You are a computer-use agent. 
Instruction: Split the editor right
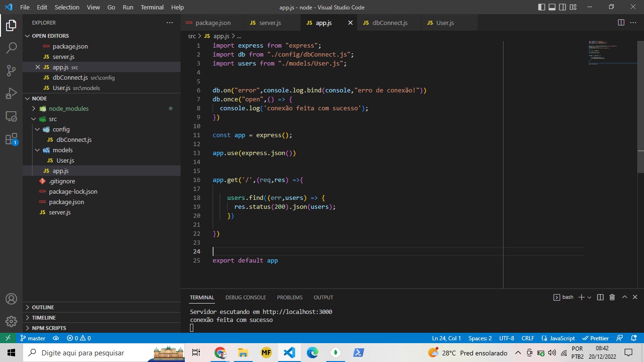click(x=621, y=23)
